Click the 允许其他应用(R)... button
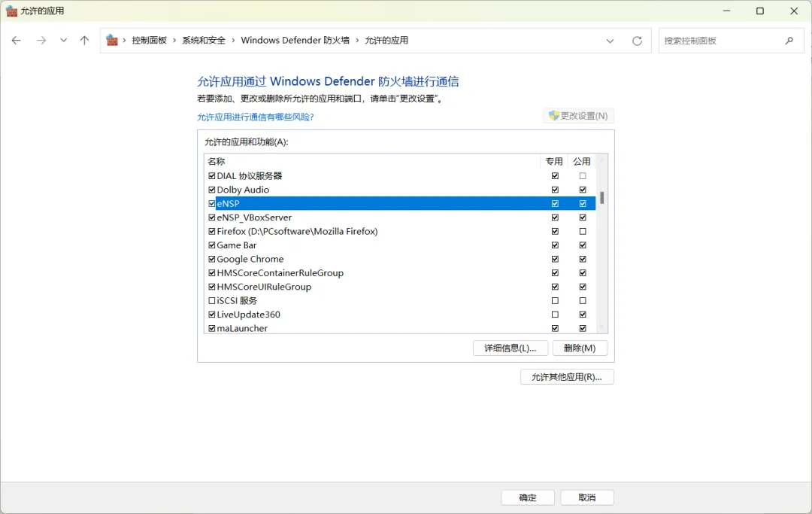 pyautogui.click(x=567, y=377)
